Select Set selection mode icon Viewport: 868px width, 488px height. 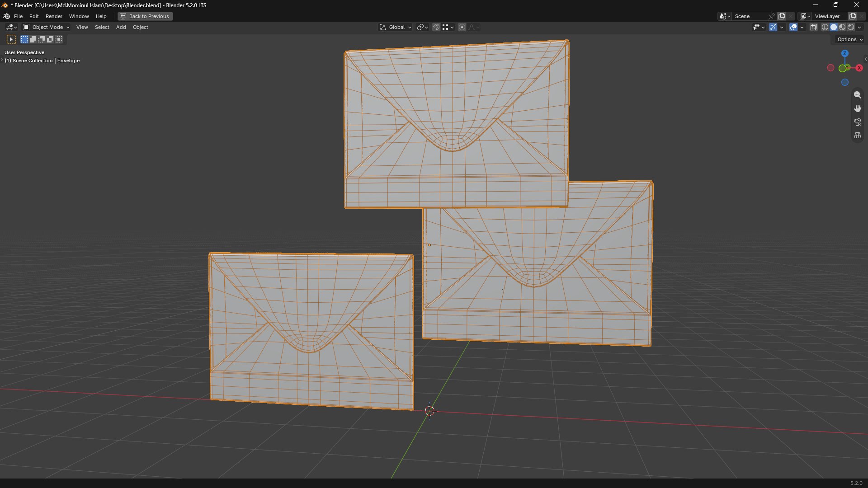click(24, 39)
